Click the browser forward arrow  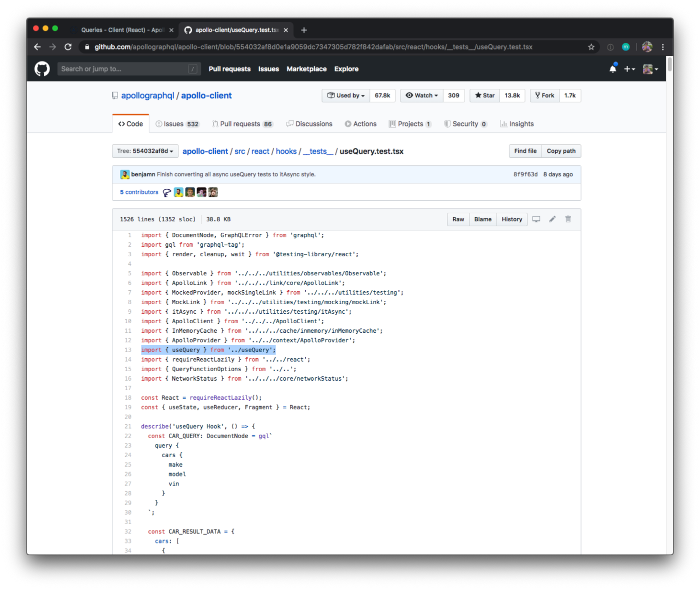(x=52, y=47)
